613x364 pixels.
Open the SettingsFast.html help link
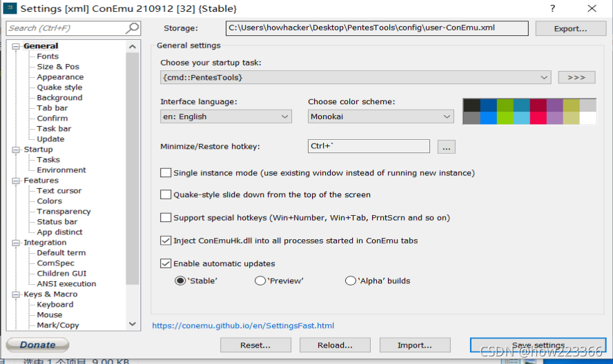tap(243, 325)
